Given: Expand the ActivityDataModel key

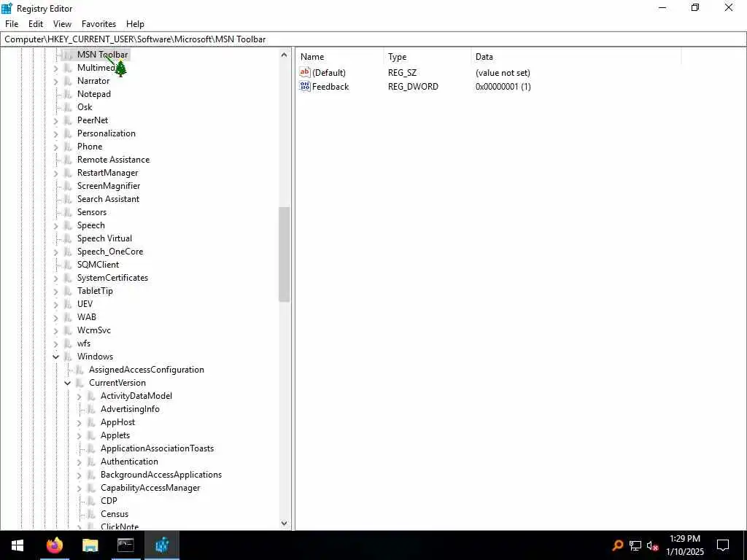Looking at the screenshot, I should (x=79, y=396).
